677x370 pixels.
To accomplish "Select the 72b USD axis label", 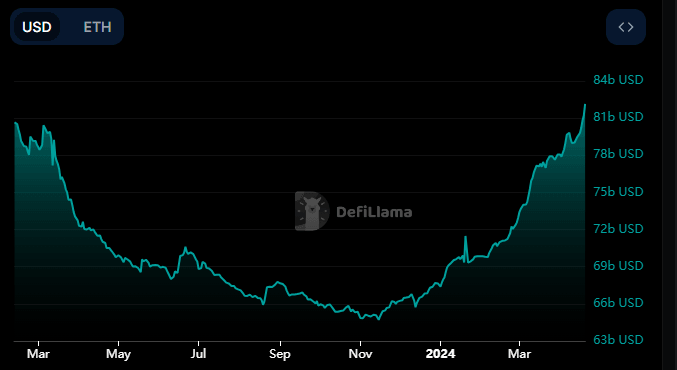I will click(x=618, y=229).
